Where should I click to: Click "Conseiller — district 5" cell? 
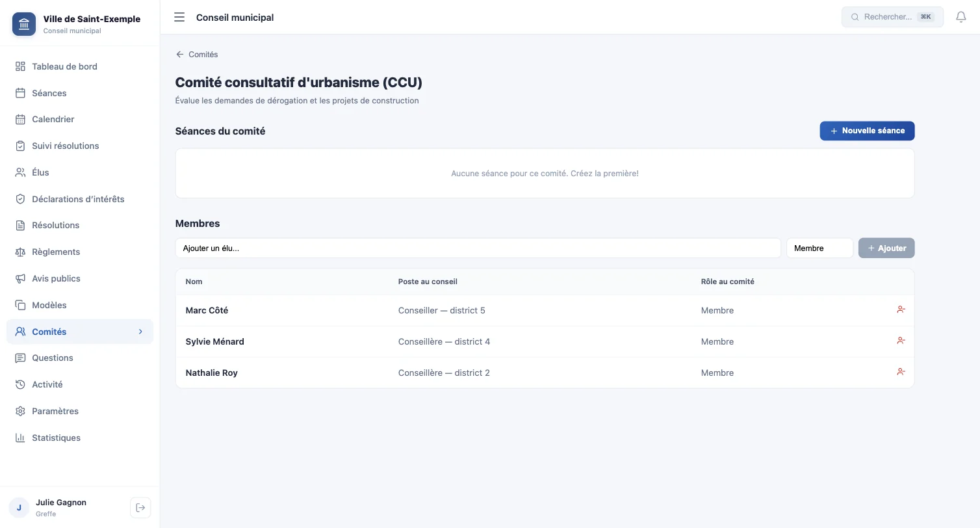click(x=442, y=310)
